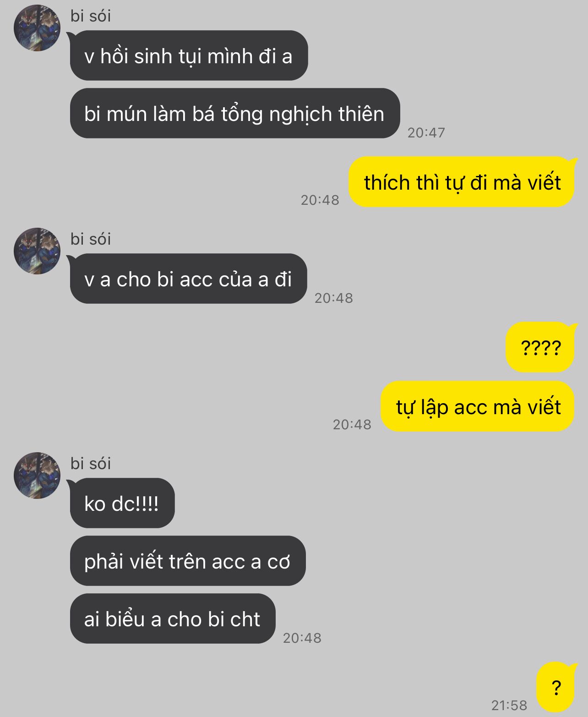Viewport: 588px width, 717px height.
Task: Tap the yellow bubble "tự lập acc mà viết"
Action: [x=478, y=407]
